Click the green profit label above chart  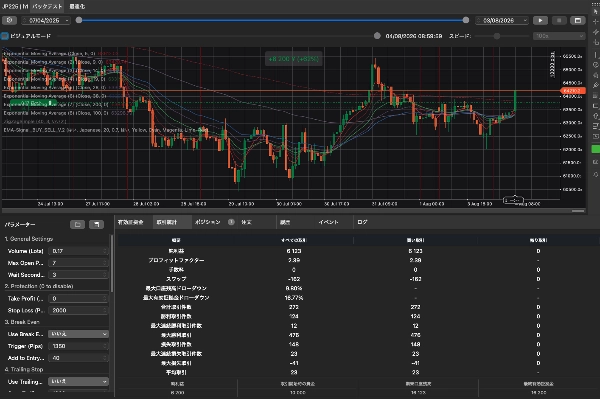(293, 59)
